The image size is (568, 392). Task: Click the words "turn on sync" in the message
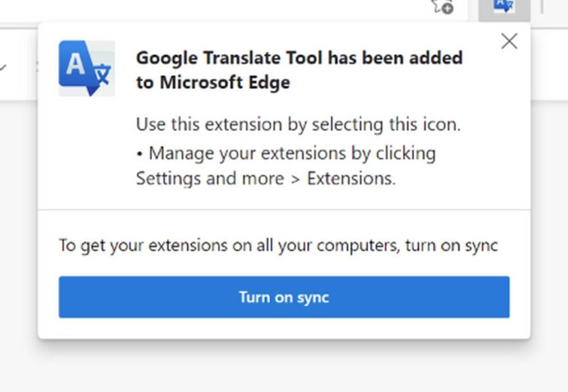451,245
